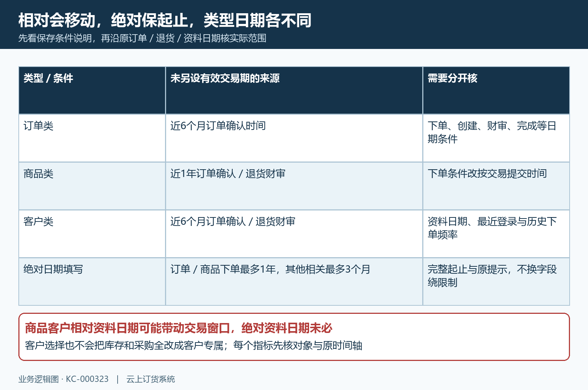The image size is (588, 390).
Task: Click cell 完整起止与原提示，不换字段绕限制
Action: (x=496, y=281)
